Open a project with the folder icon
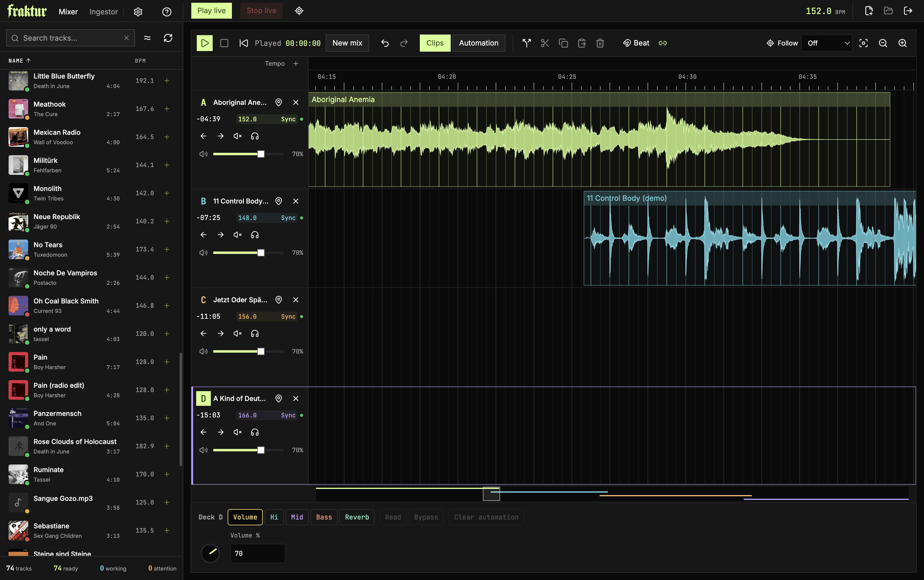The height and width of the screenshot is (580, 924). tap(888, 11)
